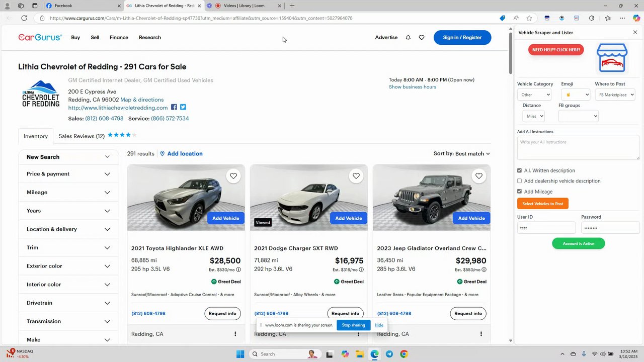Screen dimensions: 644x362
Task: Favorite the Dodge Charger listing
Action: click(x=356, y=176)
